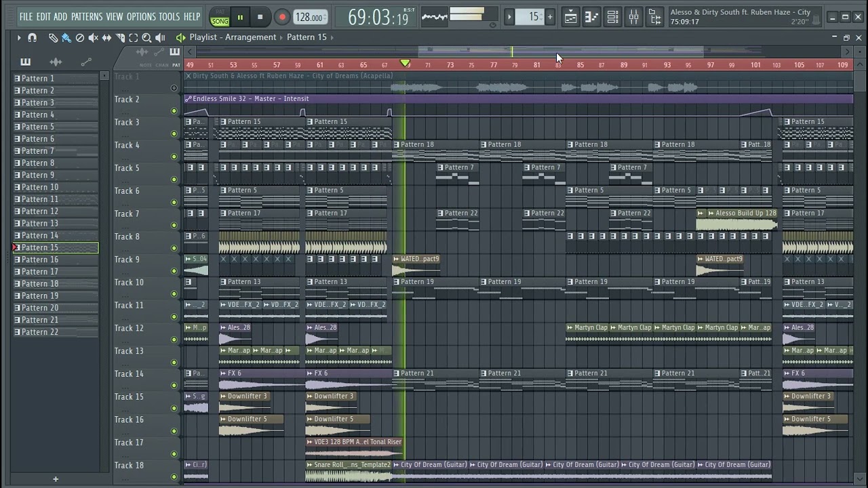This screenshot has width=868, height=488.
Task: Select the Delete tool in playlist toolbar
Action: tap(79, 38)
